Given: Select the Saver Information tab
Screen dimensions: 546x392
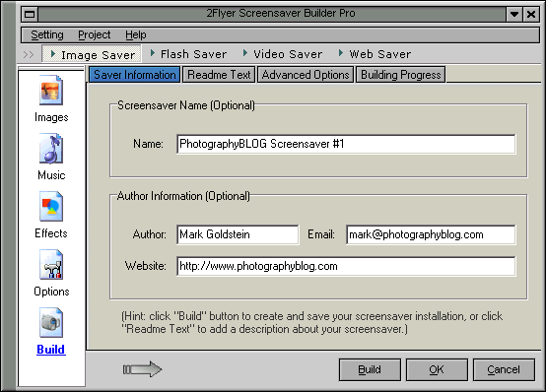Looking at the screenshot, I should 134,75.
